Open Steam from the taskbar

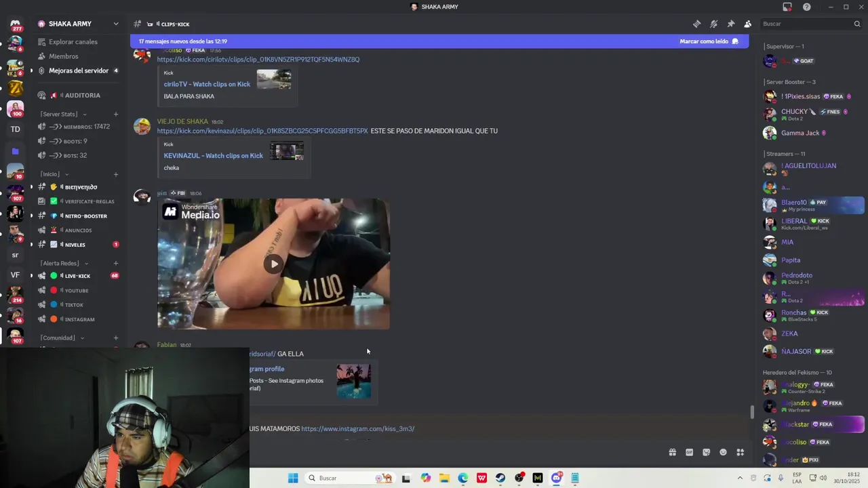tap(500, 479)
